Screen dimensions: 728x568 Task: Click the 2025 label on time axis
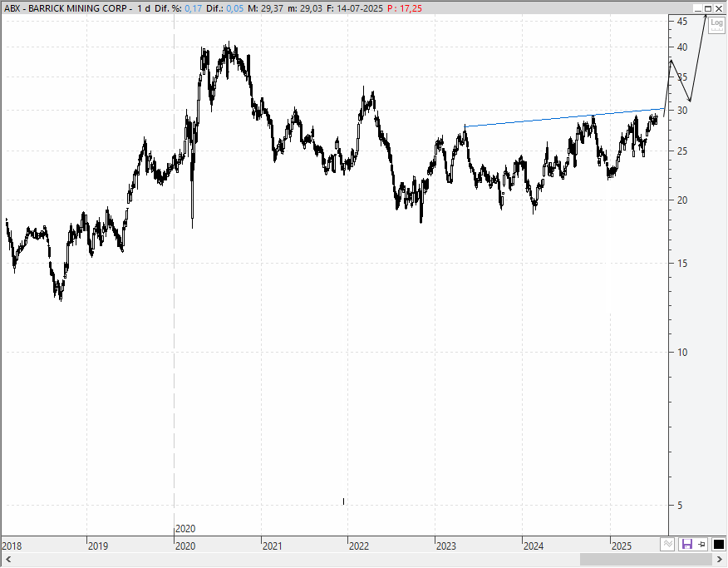[622, 546]
